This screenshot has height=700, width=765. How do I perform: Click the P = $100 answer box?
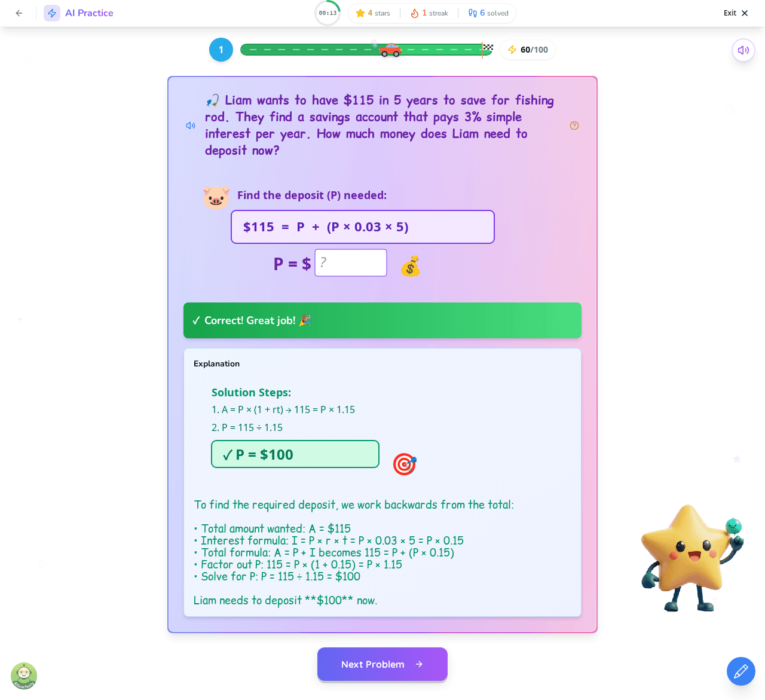(295, 454)
